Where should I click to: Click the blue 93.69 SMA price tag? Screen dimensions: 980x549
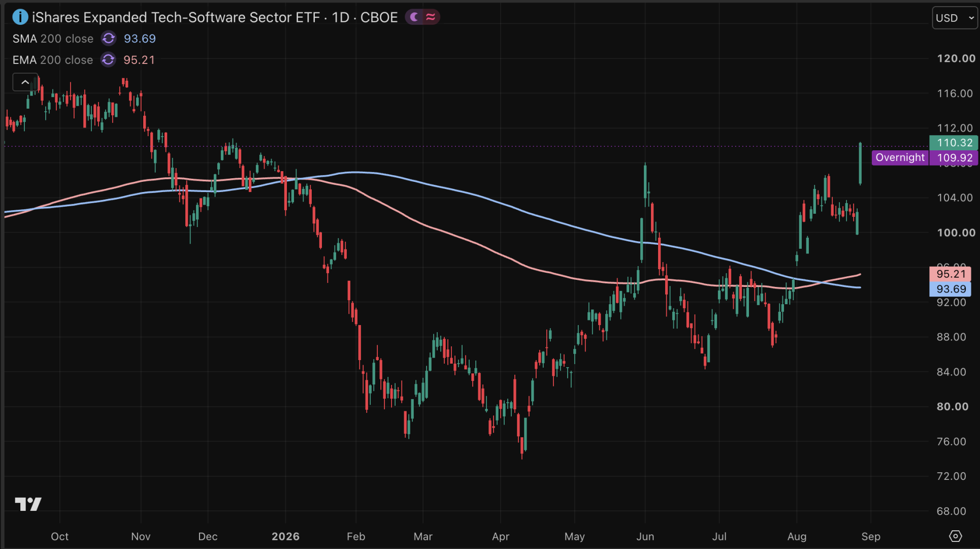click(950, 289)
